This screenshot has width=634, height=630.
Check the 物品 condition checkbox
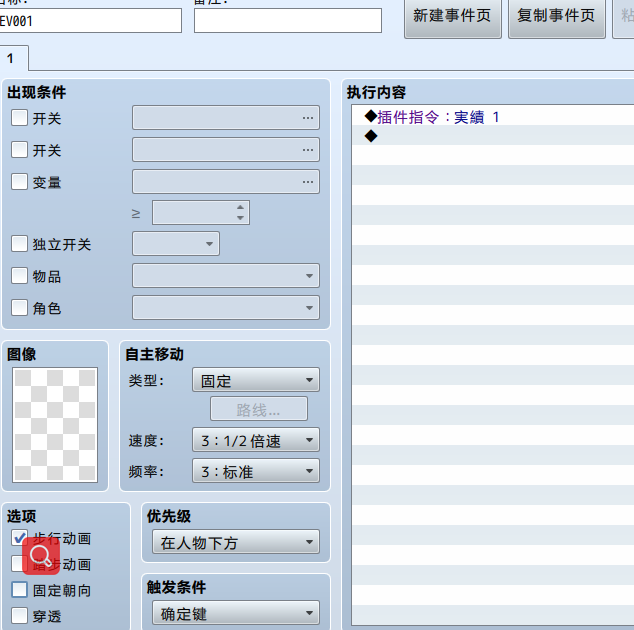(19, 276)
